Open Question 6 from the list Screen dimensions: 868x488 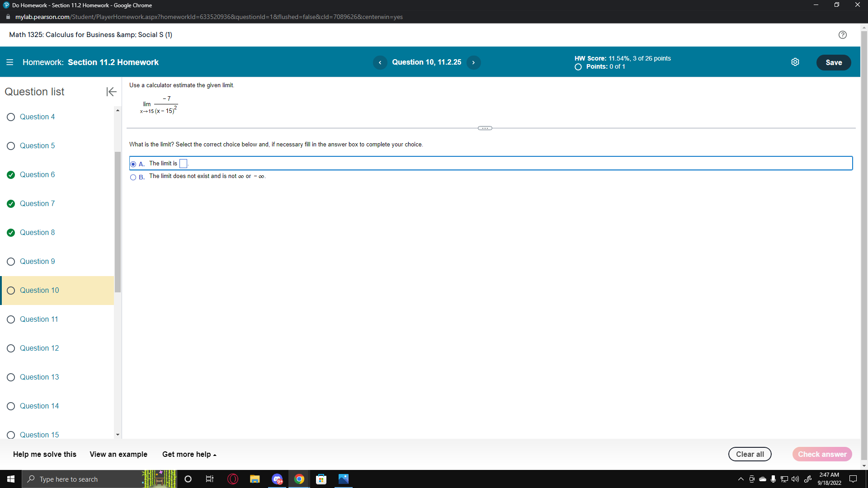[x=37, y=174]
